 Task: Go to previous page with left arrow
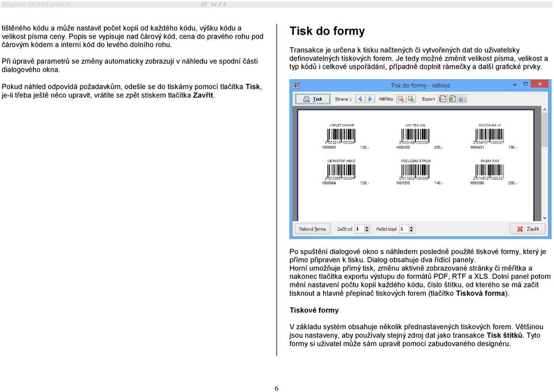coord(360,99)
